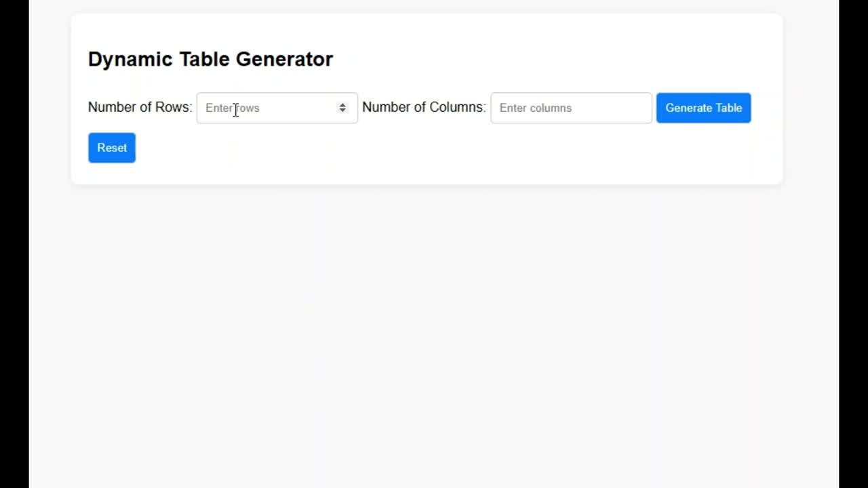
Task: Focus the Number of Columns input field
Action: coord(571,108)
